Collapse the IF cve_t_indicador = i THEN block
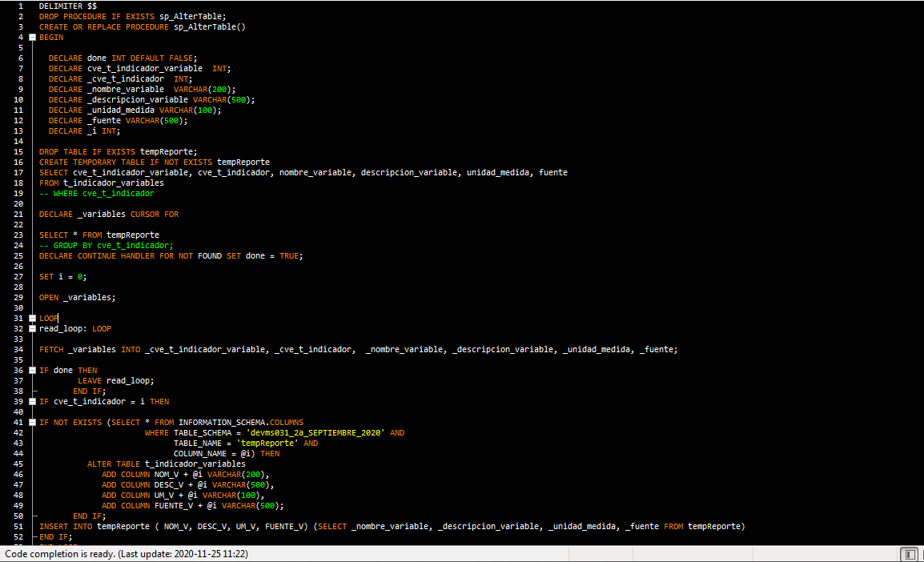The height and width of the screenshot is (562, 924). tap(32, 402)
